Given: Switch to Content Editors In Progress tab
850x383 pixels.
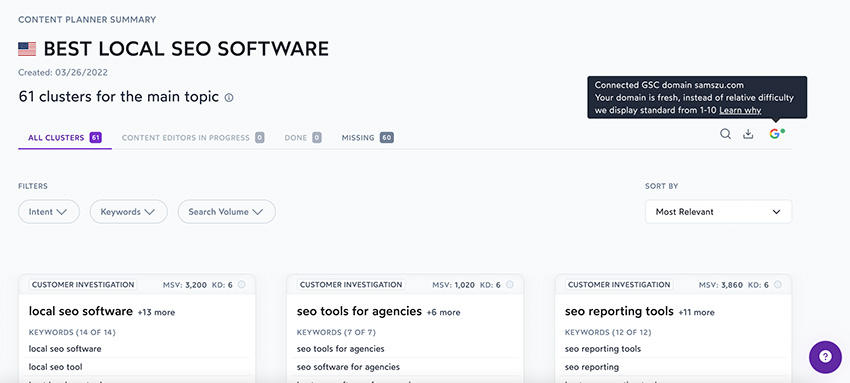Looking at the screenshot, I should tap(193, 138).
